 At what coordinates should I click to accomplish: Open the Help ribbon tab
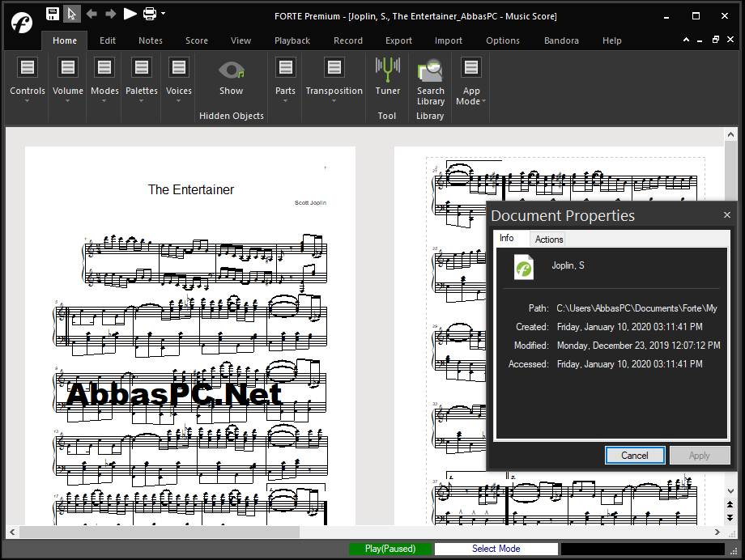pos(612,40)
